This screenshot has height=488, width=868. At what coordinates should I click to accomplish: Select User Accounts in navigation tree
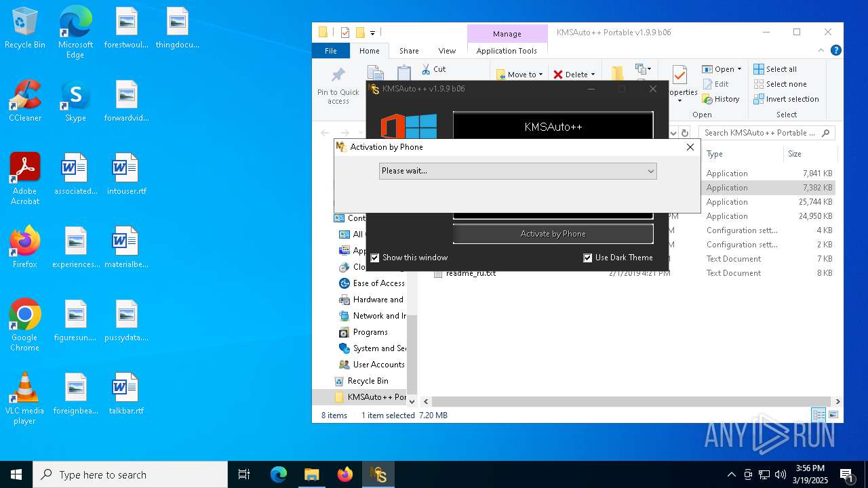click(378, 365)
